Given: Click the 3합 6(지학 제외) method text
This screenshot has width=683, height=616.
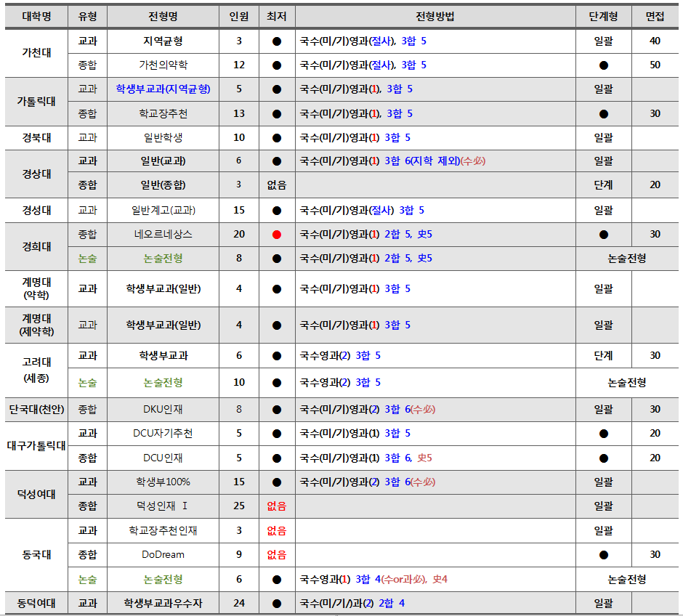Looking at the screenshot, I should tap(423, 161).
